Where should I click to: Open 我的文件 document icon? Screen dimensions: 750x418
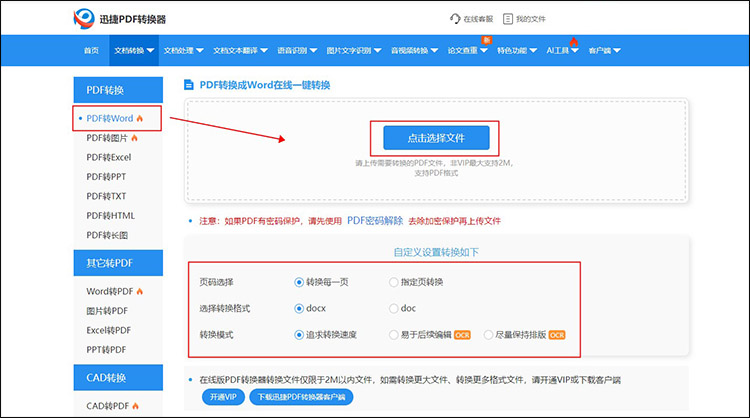click(x=507, y=19)
